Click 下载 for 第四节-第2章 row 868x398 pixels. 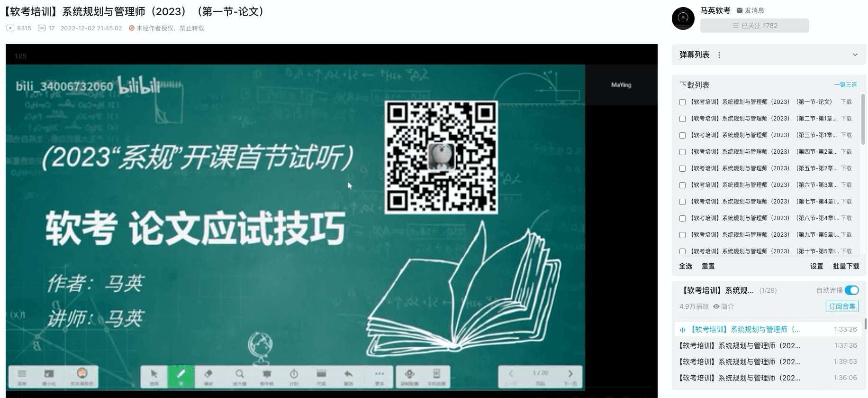point(846,152)
